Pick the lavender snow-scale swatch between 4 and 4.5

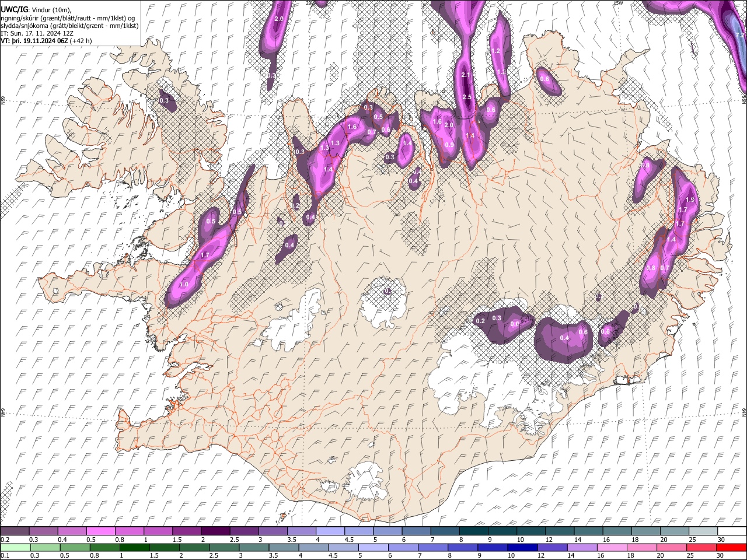pos(331,531)
